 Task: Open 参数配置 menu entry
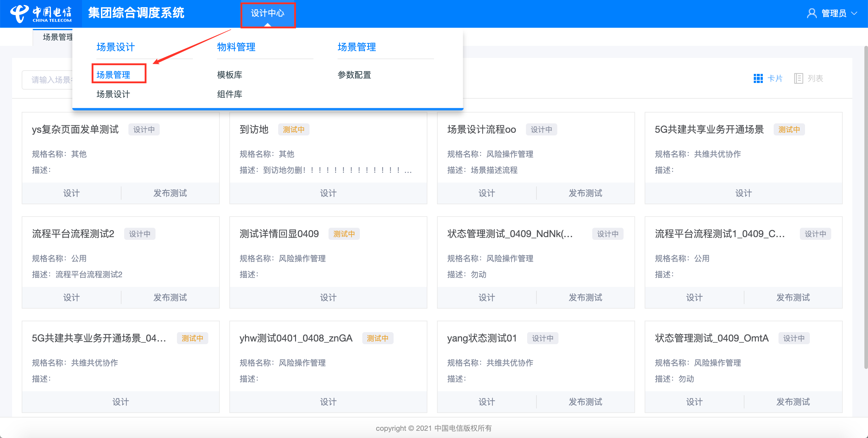354,75
